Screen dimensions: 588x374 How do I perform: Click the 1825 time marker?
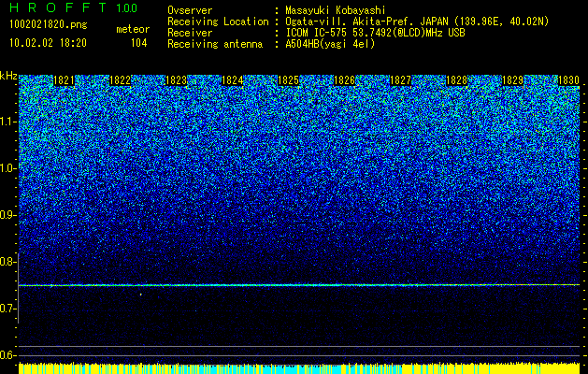[288, 80]
